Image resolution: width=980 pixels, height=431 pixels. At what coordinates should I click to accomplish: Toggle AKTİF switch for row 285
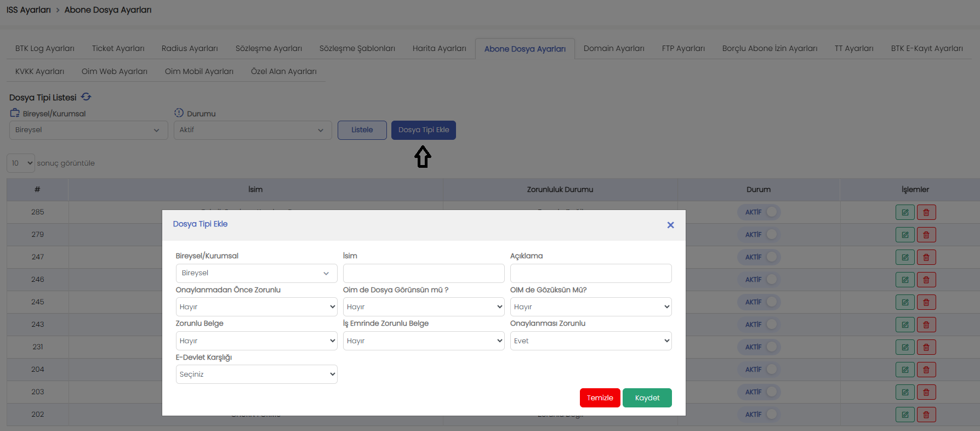pyautogui.click(x=759, y=212)
